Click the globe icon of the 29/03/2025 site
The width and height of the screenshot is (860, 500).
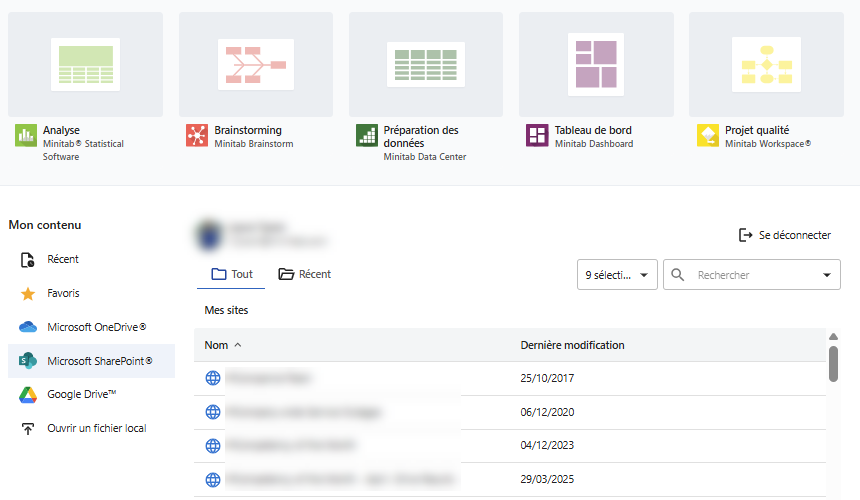click(x=213, y=480)
